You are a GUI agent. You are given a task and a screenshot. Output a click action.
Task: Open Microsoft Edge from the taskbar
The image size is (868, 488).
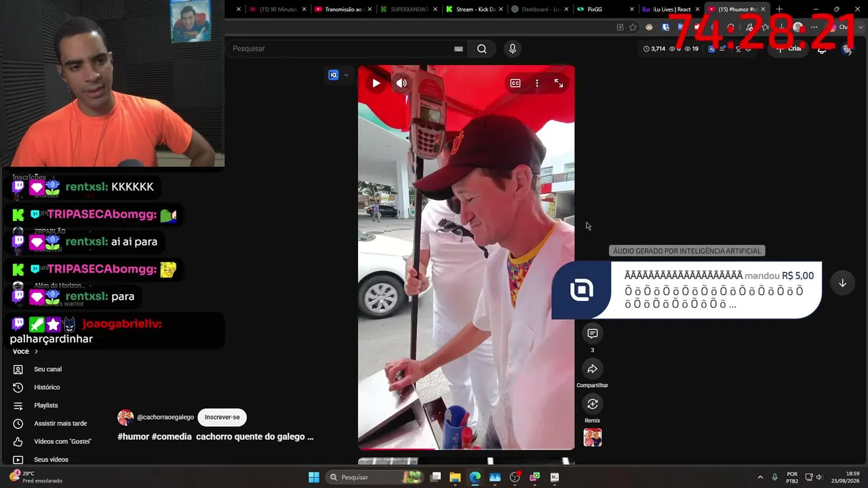[x=475, y=477]
